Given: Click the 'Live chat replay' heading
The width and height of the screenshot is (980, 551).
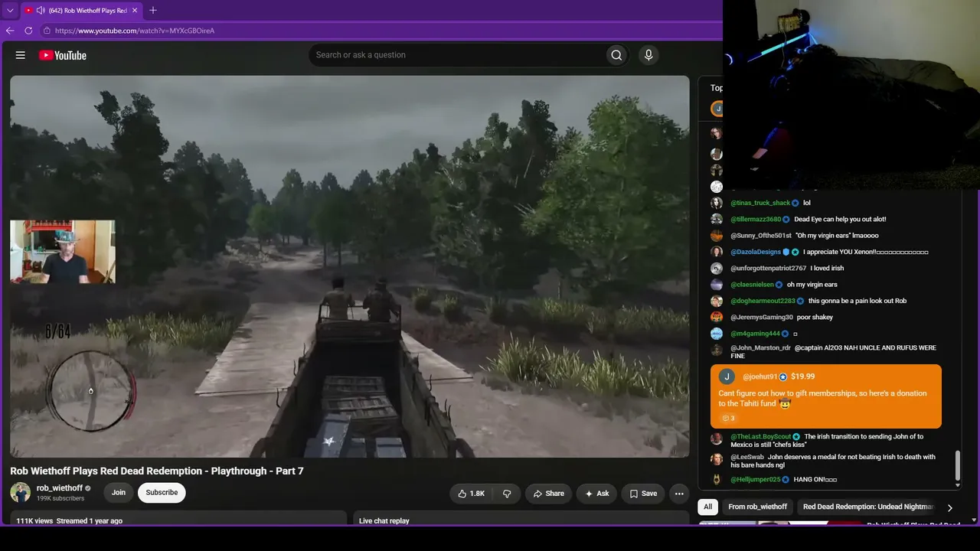Looking at the screenshot, I should [384, 521].
